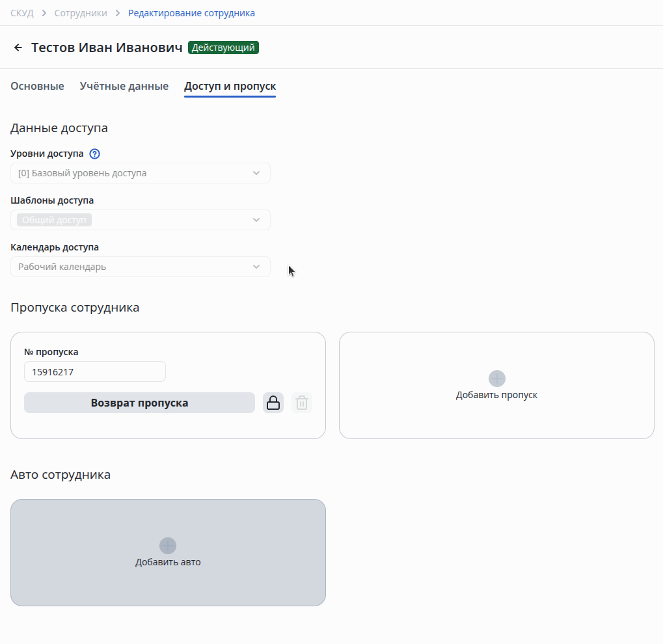Image resolution: width=663 pixels, height=644 pixels.
Task: Click the trash icon to delete pass
Action: click(302, 403)
